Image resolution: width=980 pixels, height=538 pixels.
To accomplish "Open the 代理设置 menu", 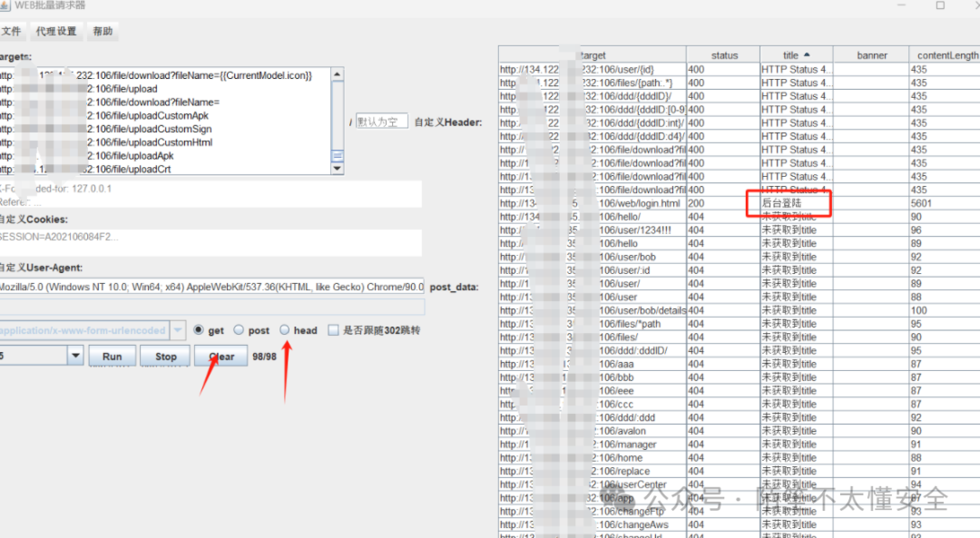I will (x=56, y=31).
